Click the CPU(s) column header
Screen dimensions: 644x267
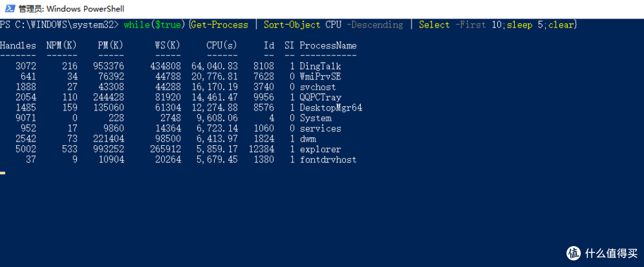[222, 45]
